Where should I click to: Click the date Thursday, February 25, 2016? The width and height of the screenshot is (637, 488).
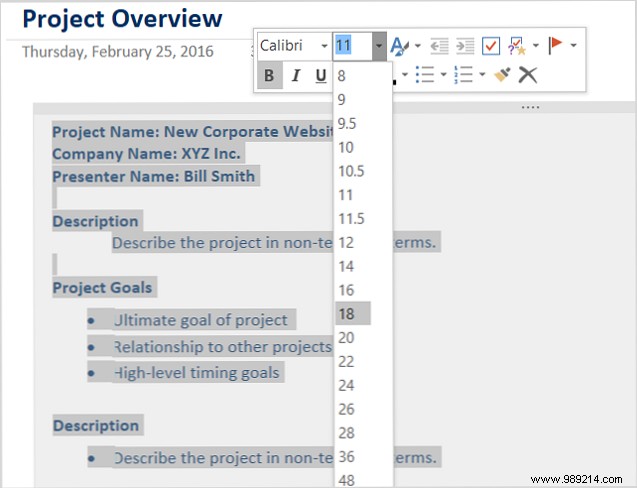118,52
